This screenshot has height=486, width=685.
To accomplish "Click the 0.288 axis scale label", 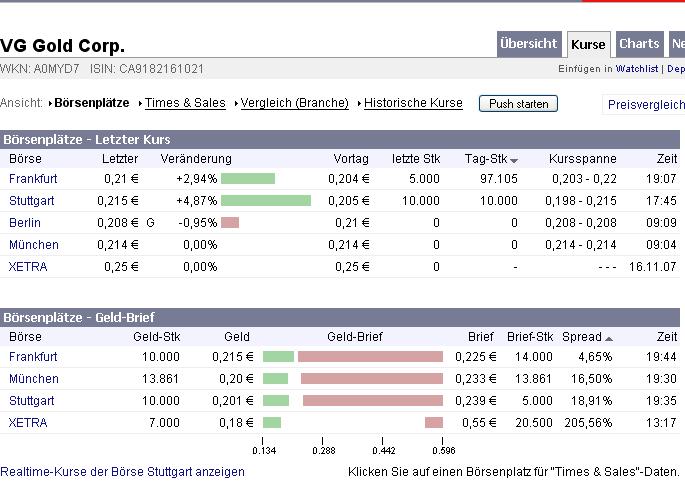I will [324, 451].
